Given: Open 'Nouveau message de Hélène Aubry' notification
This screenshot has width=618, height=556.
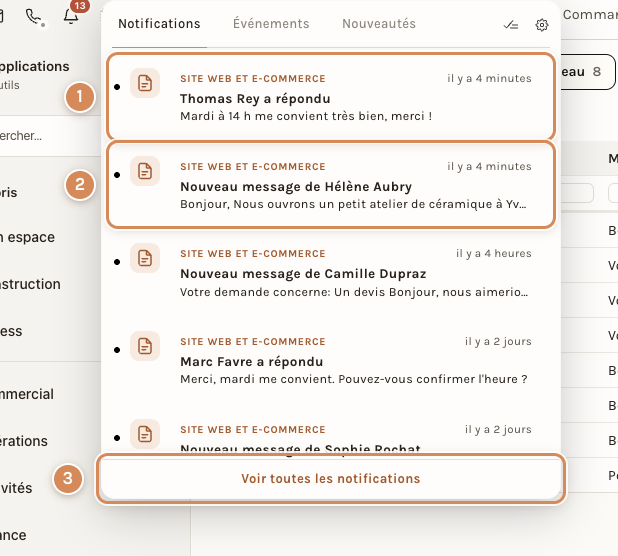Looking at the screenshot, I should (x=331, y=185).
